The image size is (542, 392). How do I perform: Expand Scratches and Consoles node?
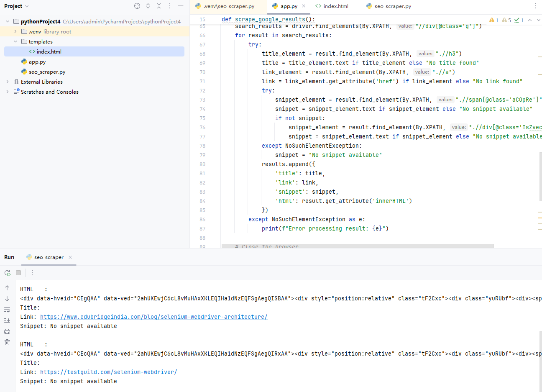click(x=8, y=92)
